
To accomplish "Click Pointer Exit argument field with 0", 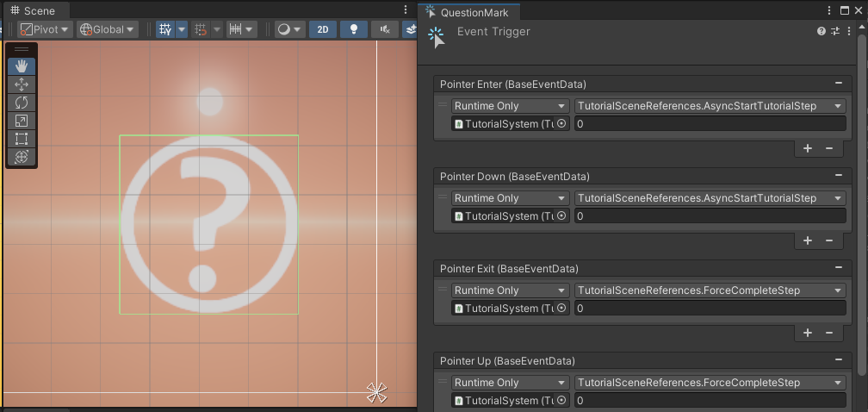I will 710,309.
